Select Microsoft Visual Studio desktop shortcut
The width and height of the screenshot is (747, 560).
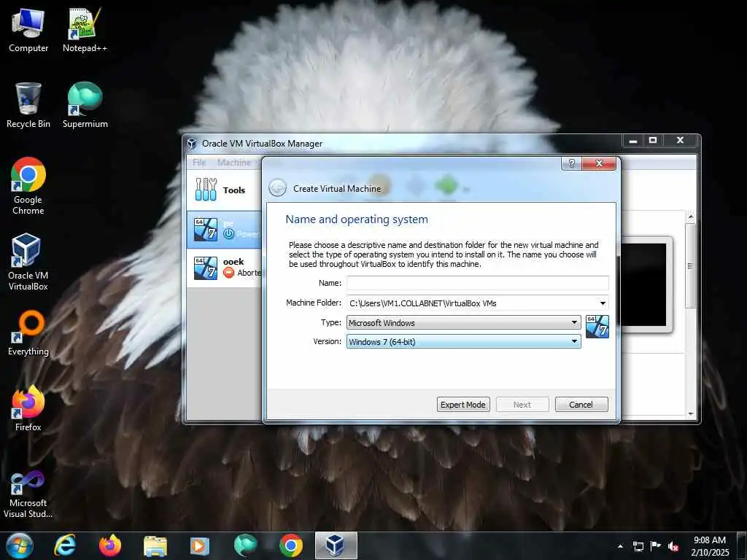pyautogui.click(x=28, y=494)
